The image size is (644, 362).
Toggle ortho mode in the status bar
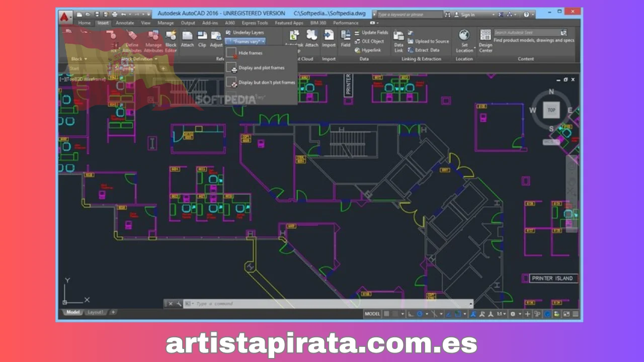point(411,314)
